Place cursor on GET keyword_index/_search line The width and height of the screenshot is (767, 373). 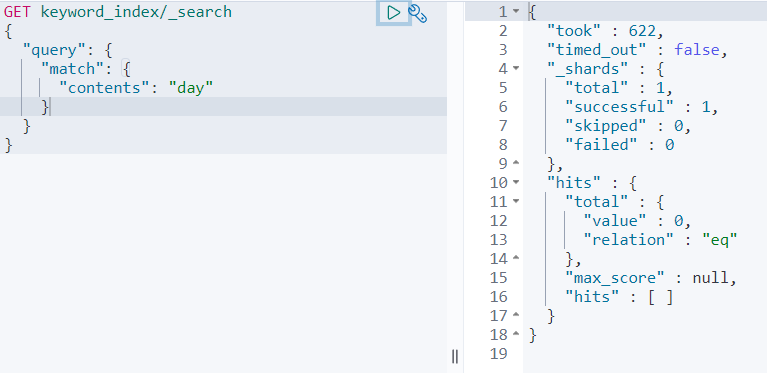pos(118,12)
